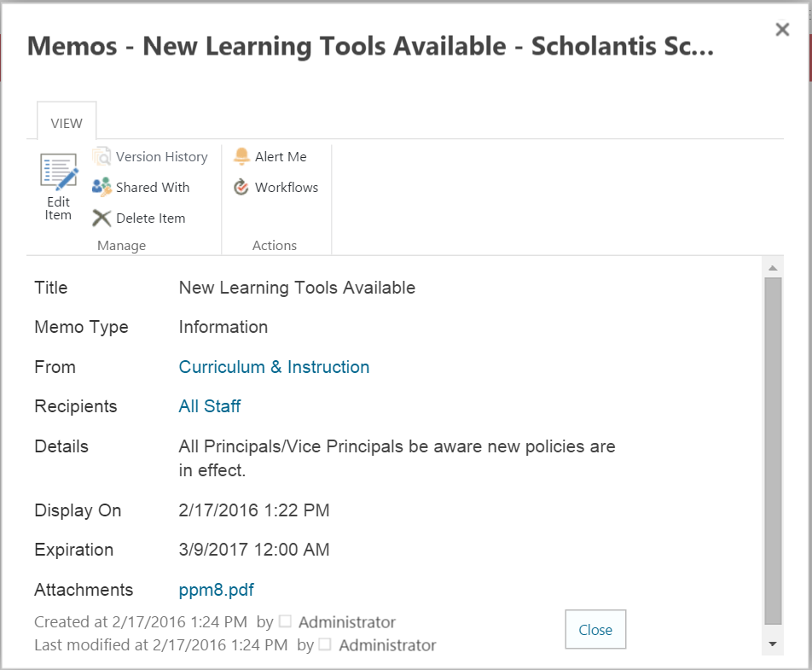
Task: Close the dialog with top-right X
Action: click(x=782, y=30)
